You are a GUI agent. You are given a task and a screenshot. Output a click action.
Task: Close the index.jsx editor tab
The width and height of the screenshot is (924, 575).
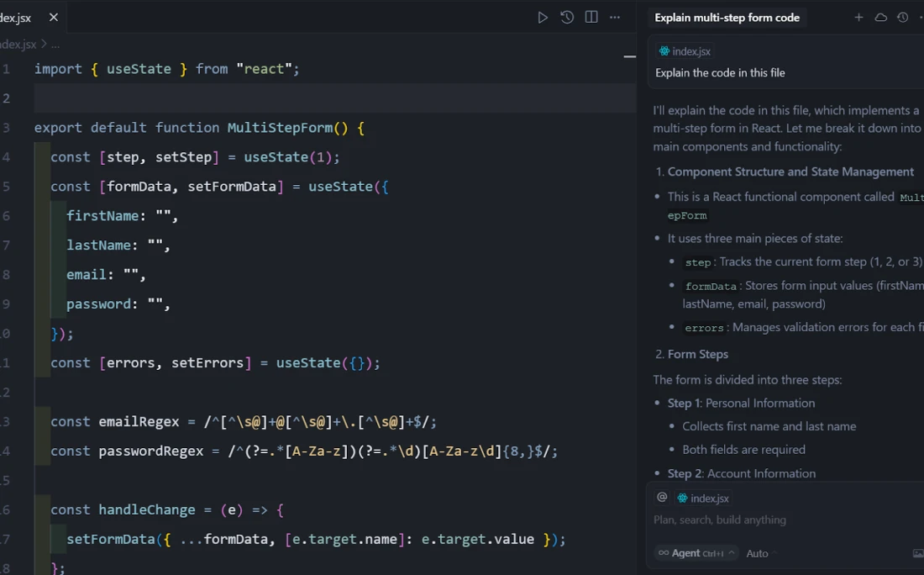[54, 18]
